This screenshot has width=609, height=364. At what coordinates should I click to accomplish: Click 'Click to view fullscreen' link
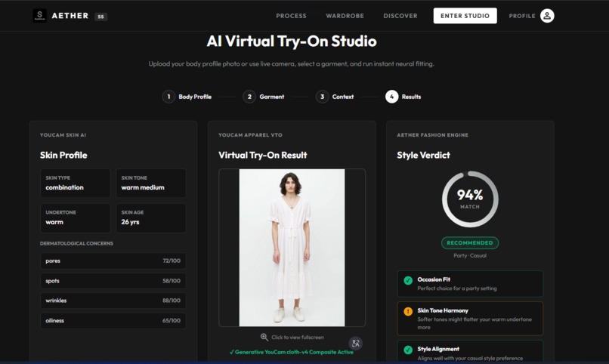coord(298,338)
